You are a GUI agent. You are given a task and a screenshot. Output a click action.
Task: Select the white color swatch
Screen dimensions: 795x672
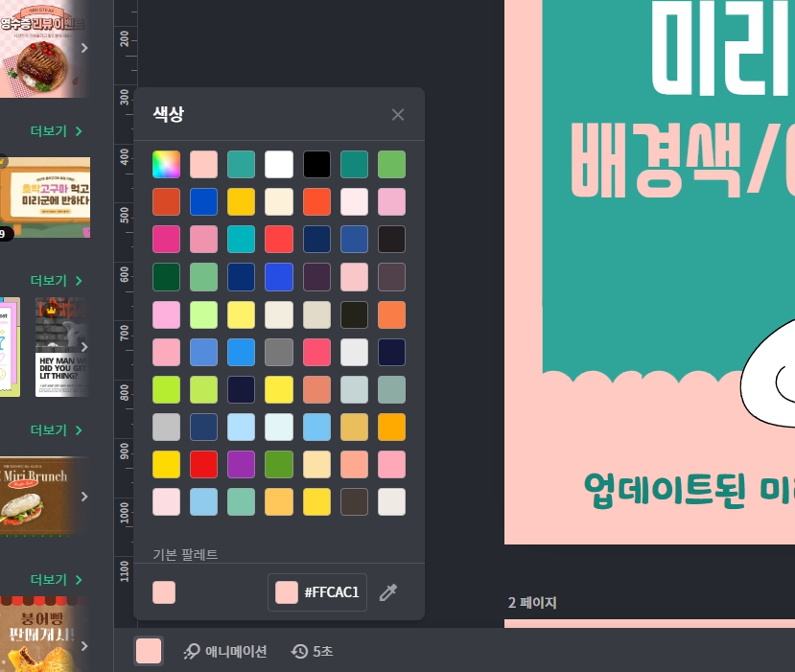pyautogui.click(x=278, y=164)
